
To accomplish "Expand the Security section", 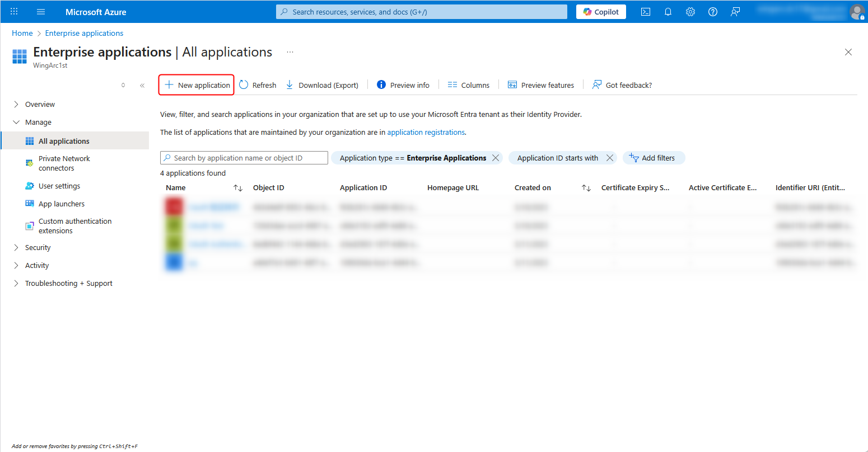I will point(16,247).
